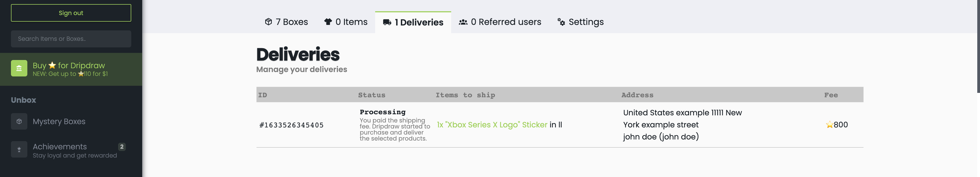The height and width of the screenshot is (177, 980).
Task: Click the Mystery Boxes cube icon
Action: coord(19,121)
